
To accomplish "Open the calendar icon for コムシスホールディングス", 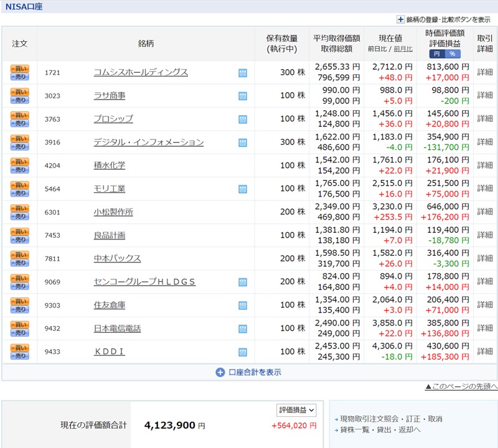I will pyautogui.click(x=243, y=73).
